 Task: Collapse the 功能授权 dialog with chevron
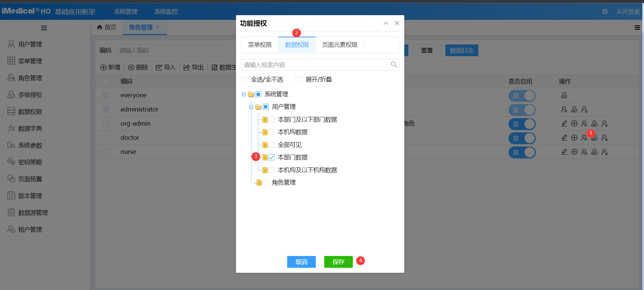pos(386,23)
